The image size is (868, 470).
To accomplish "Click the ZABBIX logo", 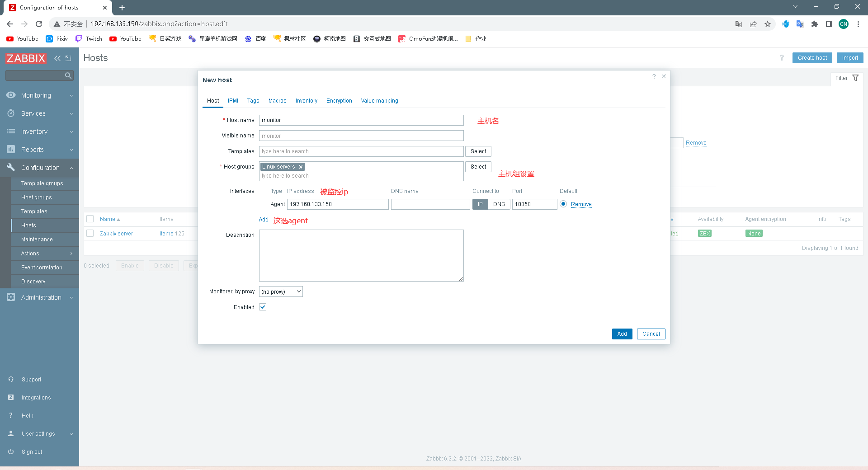I will (26, 58).
